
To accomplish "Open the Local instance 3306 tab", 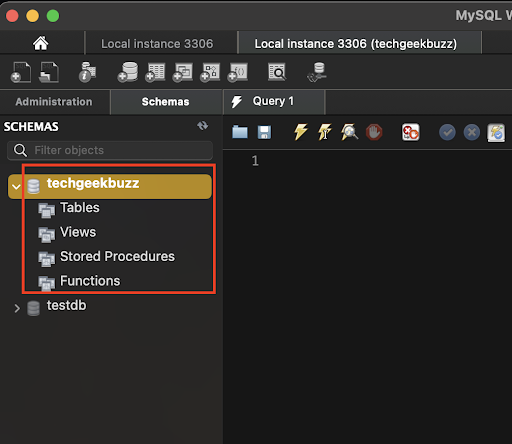I will tap(157, 44).
